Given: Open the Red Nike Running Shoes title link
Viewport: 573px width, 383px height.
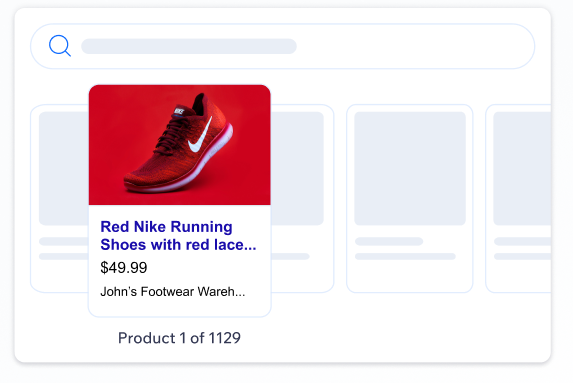Looking at the screenshot, I should (x=178, y=236).
